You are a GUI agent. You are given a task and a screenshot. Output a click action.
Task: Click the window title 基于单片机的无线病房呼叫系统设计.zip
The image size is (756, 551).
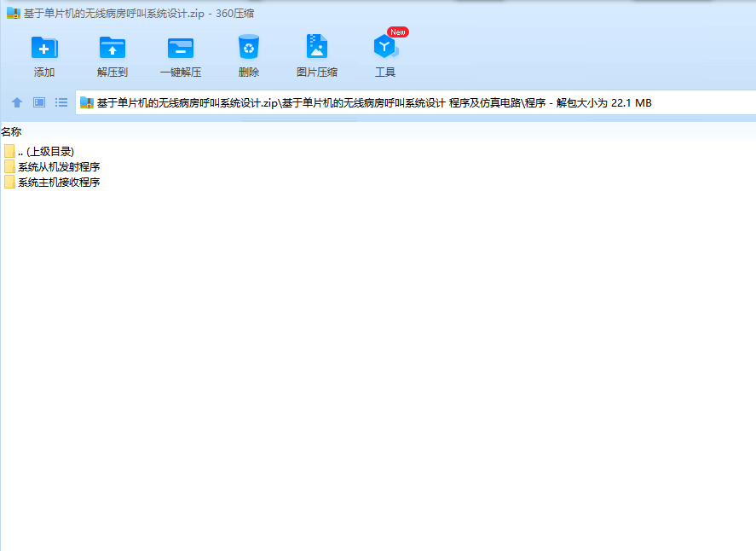(114, 14)
